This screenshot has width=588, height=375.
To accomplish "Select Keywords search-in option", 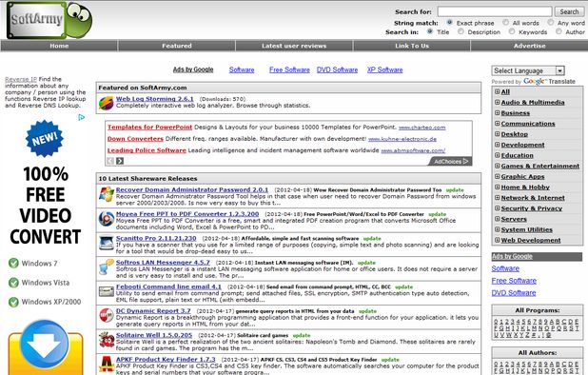I will pyautogui.click(x=512, y=31).
